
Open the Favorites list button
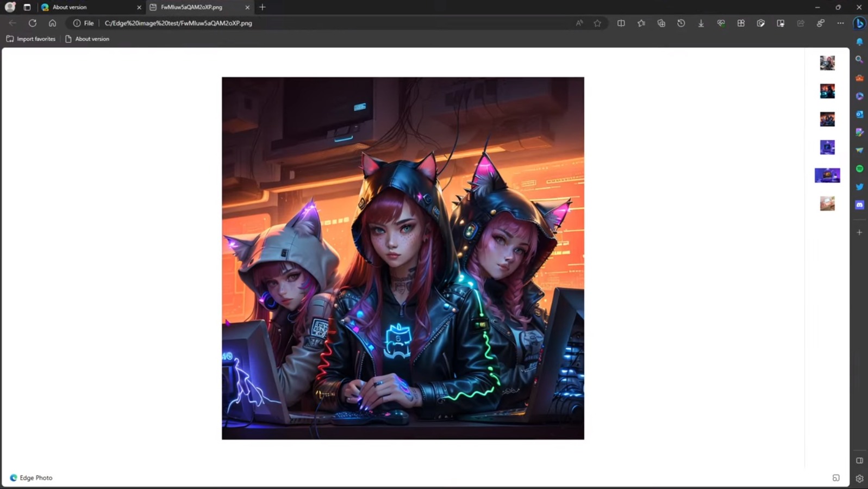coord(641,23)
